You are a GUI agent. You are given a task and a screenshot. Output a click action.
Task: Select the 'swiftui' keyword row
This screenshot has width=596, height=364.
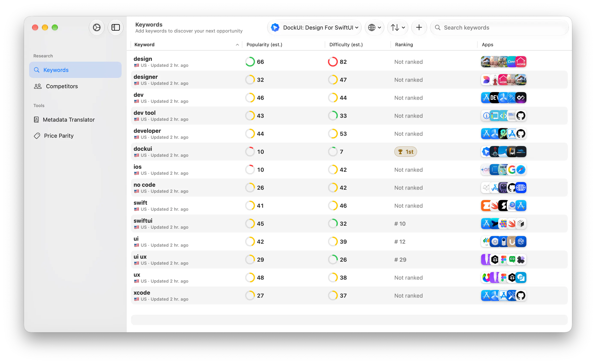coord(349,224)
